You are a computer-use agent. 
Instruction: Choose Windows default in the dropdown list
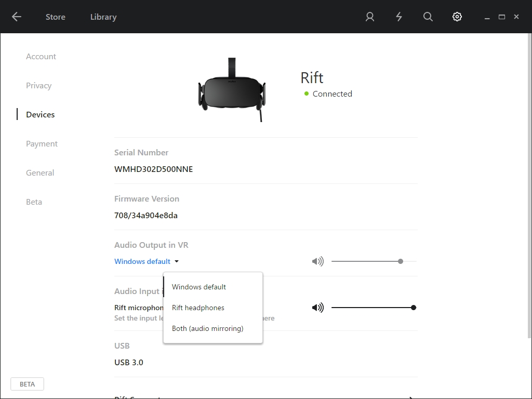click(x=212, y=287)
